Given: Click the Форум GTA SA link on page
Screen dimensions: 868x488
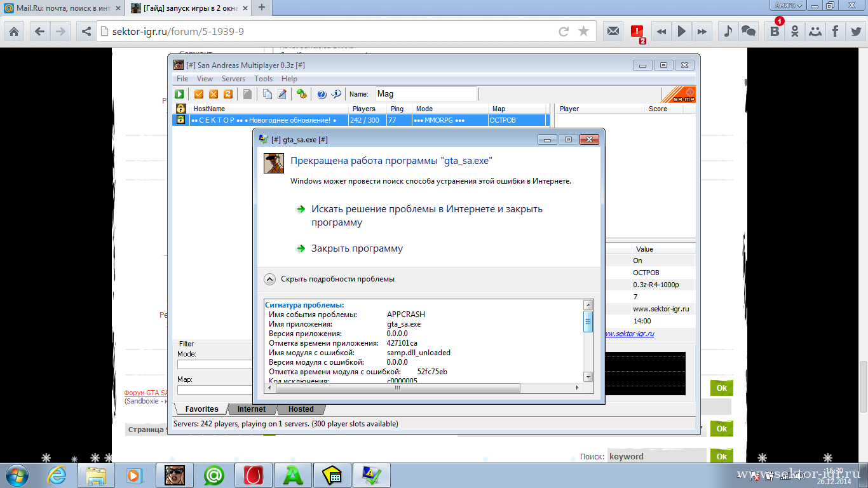Looking at the screenshot, I should point(146,393).
